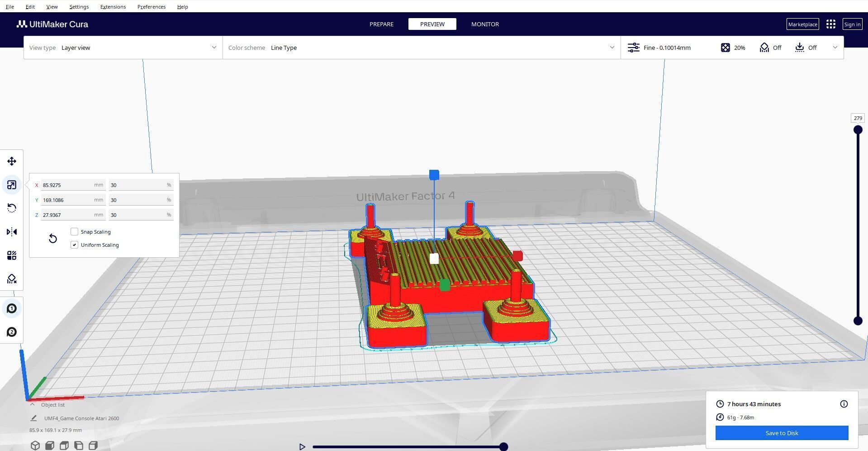The width and height of the screenshot is (868, 451).
Task: Select the Mirror tool
Action: [x=12, y=232]
